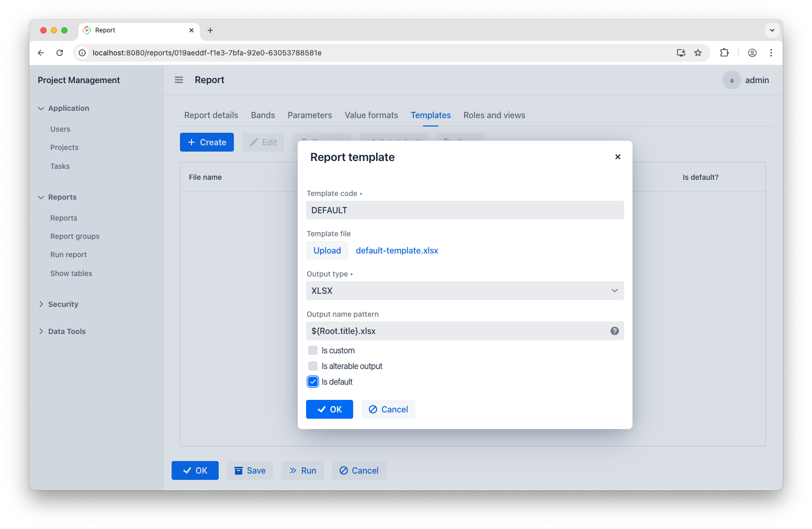
Task: Bookmark this page with the star icon
Action: coord(698,53)
